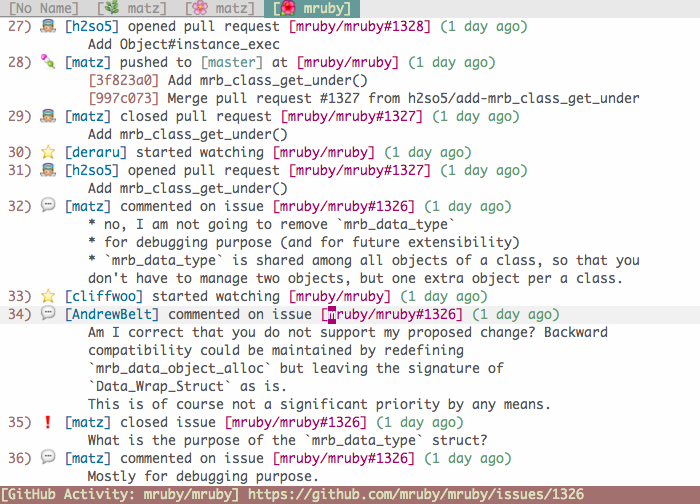Click 'Am I correct that you do not support' line
The image size is (700, 504).
click(348, 333)
